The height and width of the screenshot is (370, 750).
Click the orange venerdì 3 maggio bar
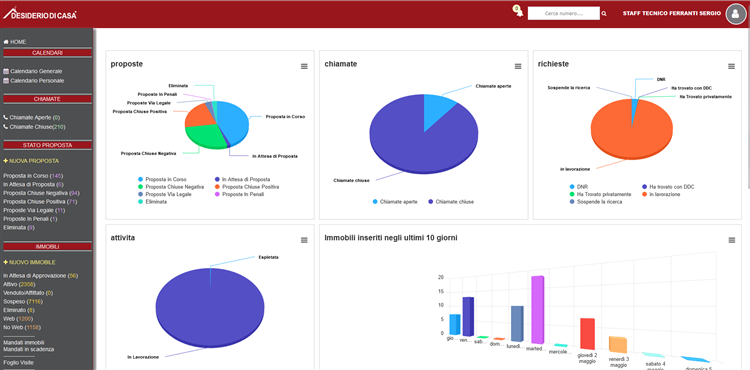click(x=618, y=344)
